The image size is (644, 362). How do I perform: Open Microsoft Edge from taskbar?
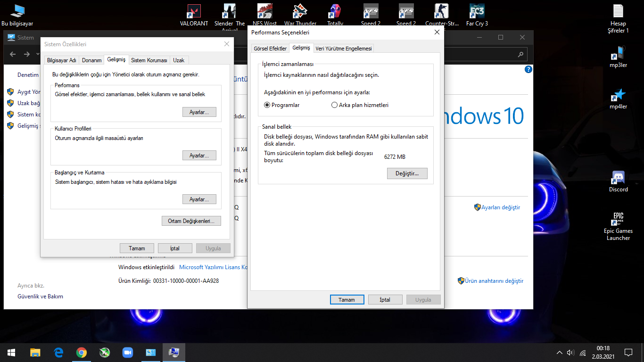[x=58, y=352]
